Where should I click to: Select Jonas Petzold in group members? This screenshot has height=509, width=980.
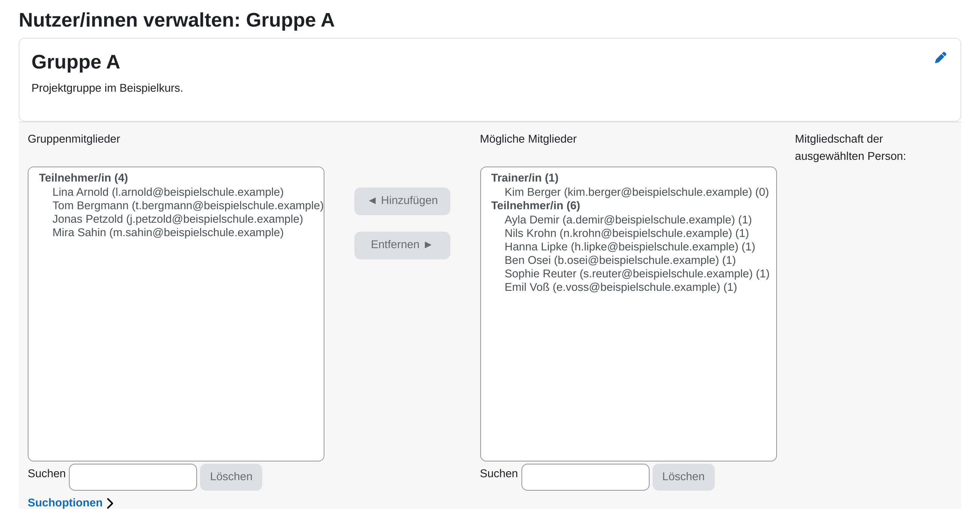(178, 219)
